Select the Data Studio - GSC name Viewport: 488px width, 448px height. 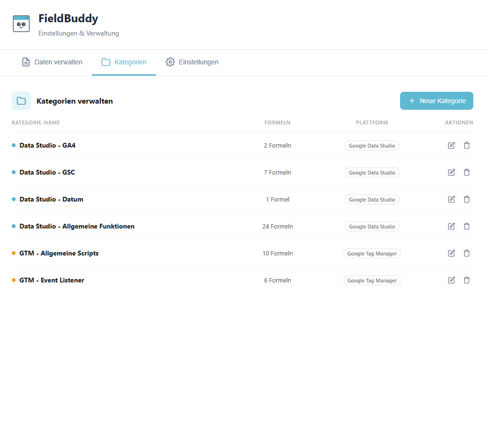(x=47, y=173)
